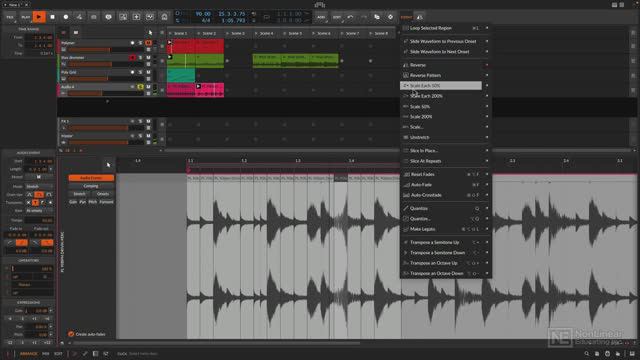640x360 pixels.
Task: Select Unstretch menu entry
Action: [446, 138]
